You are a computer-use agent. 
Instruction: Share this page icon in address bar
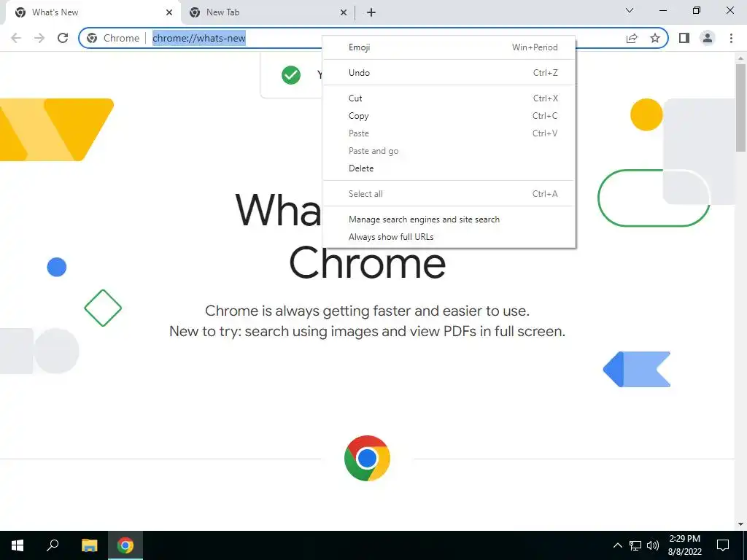point(632,38)
